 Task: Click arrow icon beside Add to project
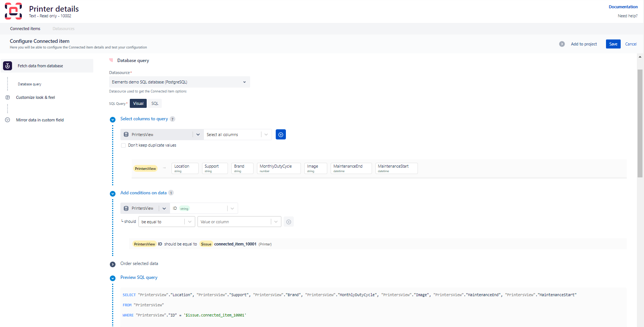562,44
